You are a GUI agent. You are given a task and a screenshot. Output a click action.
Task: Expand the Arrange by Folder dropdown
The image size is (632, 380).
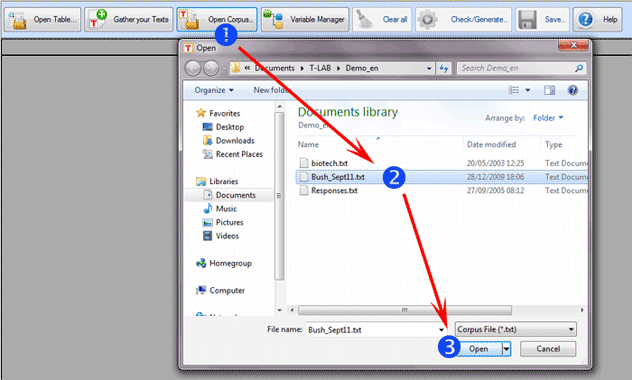point(548,118)
